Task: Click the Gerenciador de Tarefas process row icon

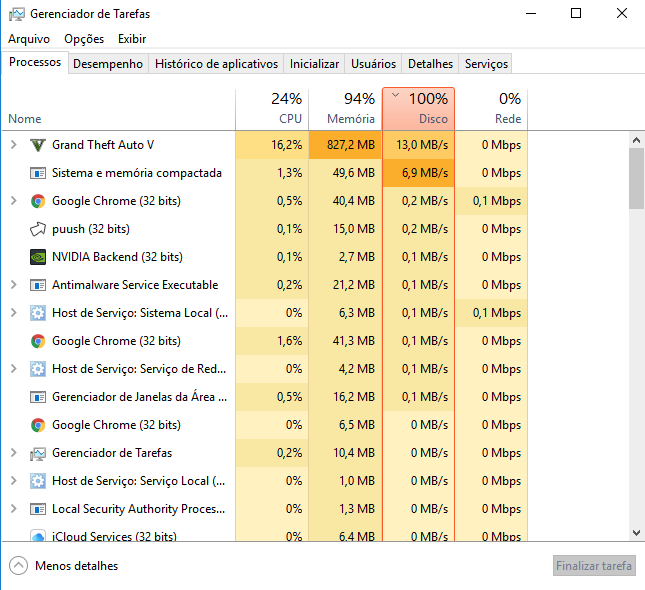Action: (38, 453)
